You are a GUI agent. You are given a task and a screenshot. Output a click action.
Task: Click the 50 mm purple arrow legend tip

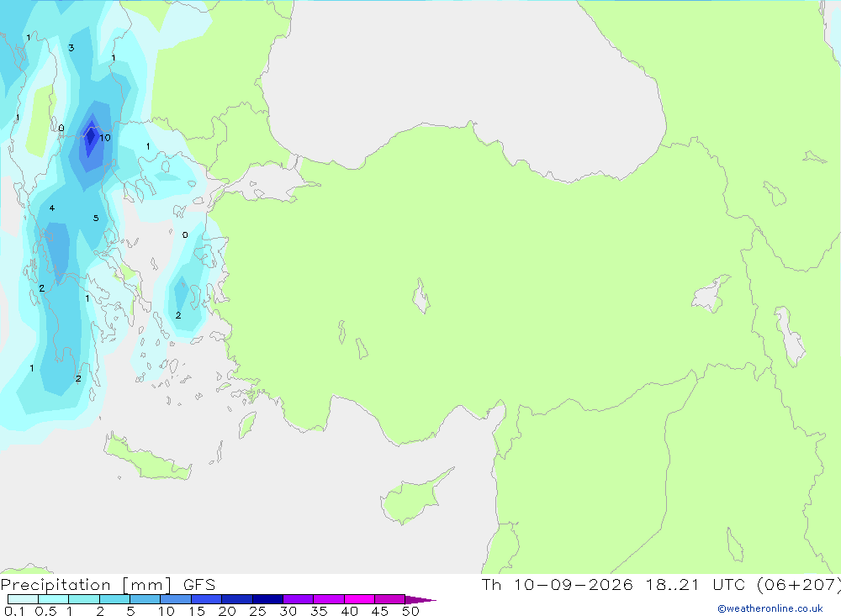click(420, 599)
